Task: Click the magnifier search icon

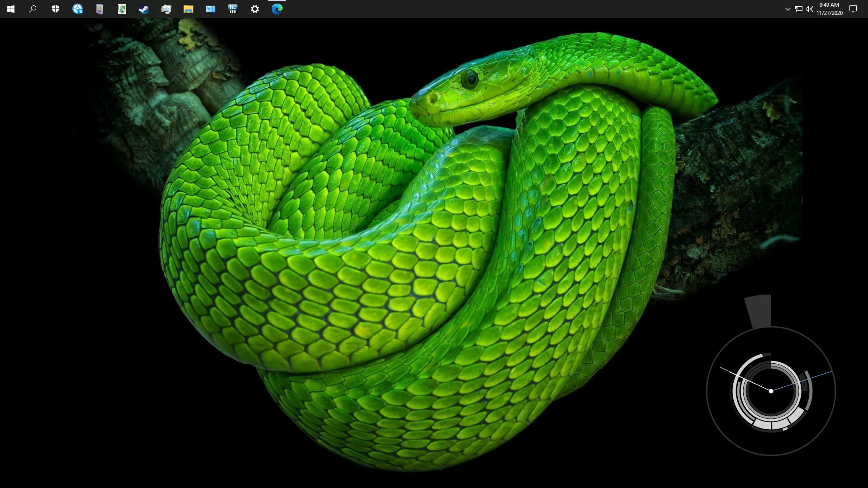Action: pos(33,9)
